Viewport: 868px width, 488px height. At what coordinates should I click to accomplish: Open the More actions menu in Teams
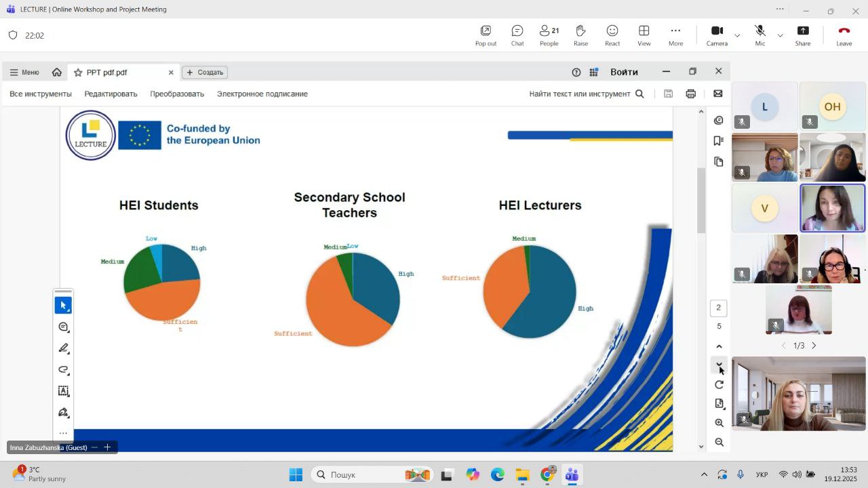[675, 35]
